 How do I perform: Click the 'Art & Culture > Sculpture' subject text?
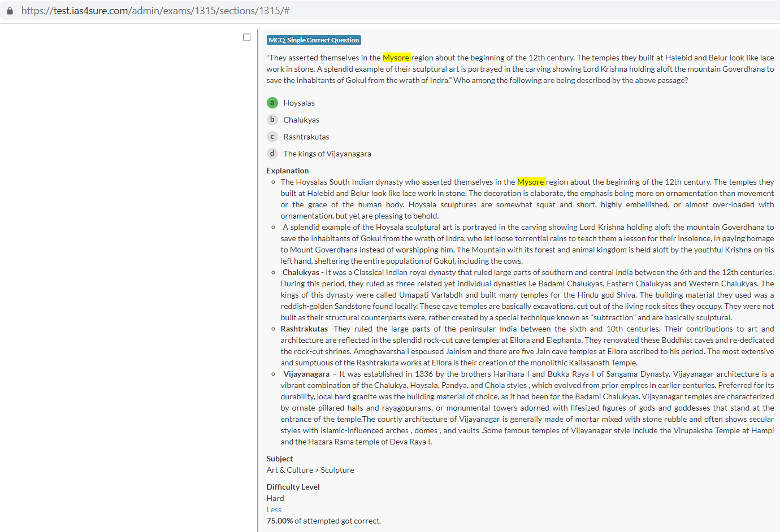310,470
